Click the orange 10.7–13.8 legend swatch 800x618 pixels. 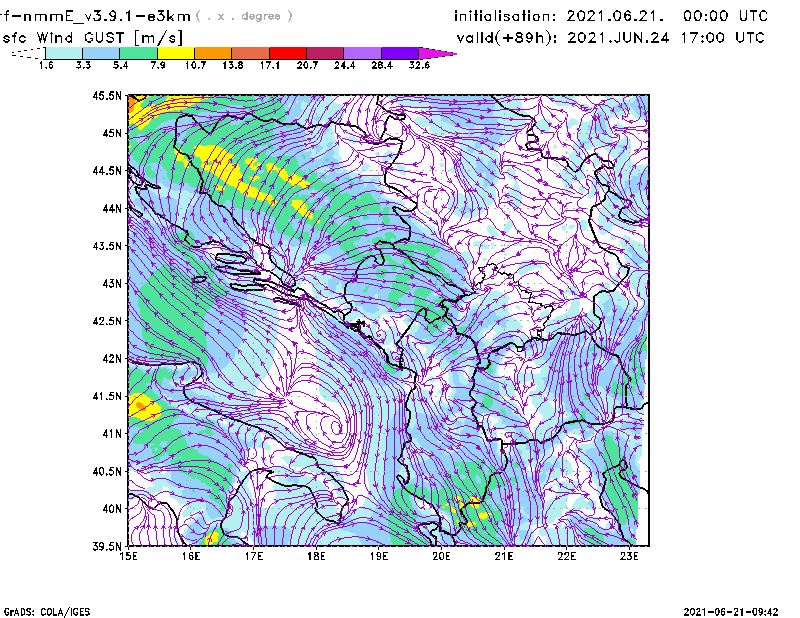click(x=213, y=53)
